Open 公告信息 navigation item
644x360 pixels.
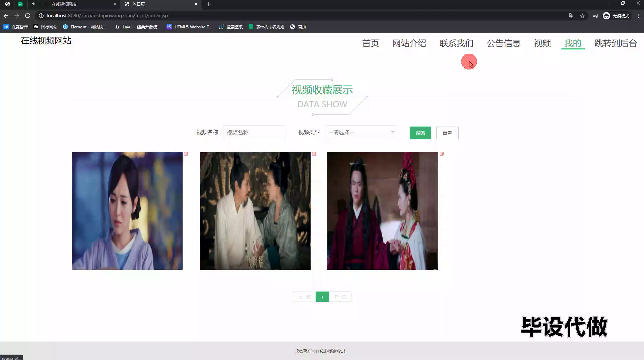(503, 43)
